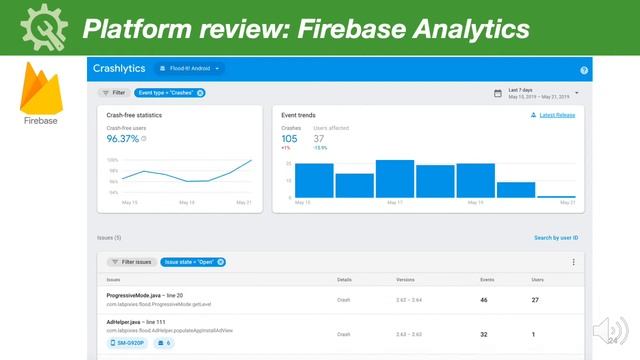Viewport: 640px width, 360px height.
Task: Open the AdHelper.java line 111 issue
Action: pos(136,322)
